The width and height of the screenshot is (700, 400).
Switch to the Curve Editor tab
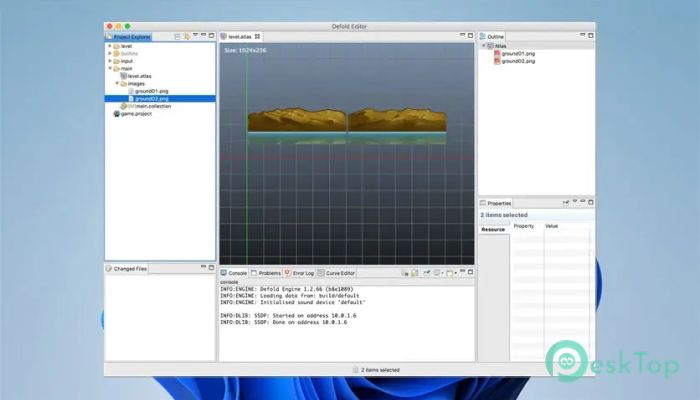tap(336, 273)
